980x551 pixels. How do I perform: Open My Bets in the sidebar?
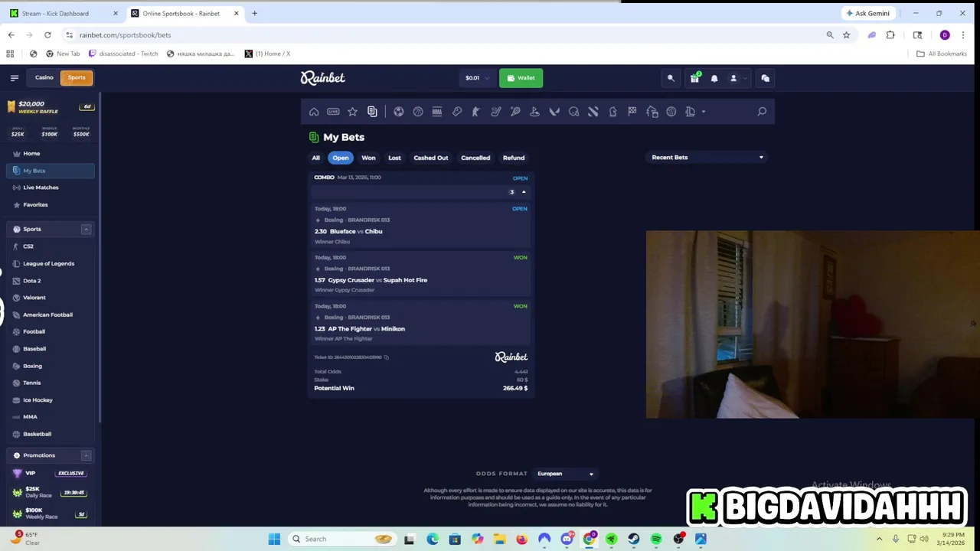(51, 171)
